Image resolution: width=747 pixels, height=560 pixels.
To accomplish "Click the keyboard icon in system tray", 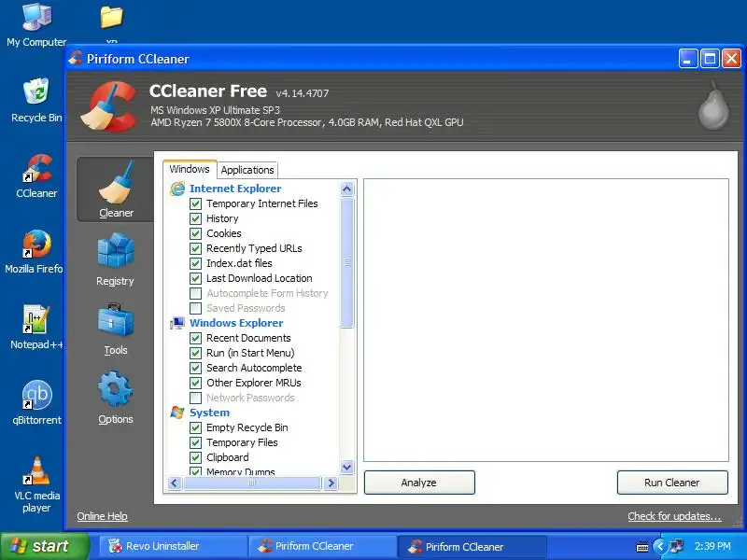I will 642,547.
